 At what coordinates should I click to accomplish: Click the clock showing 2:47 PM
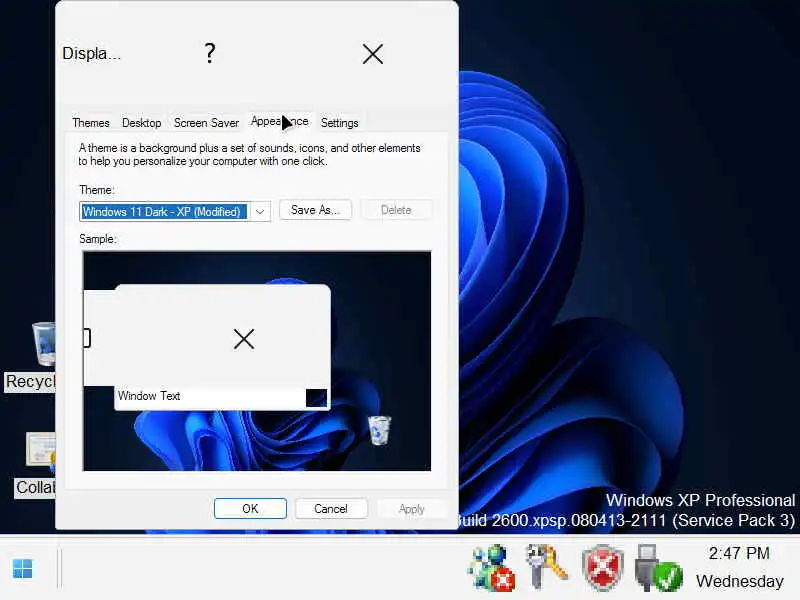click(x=739, y=553)
